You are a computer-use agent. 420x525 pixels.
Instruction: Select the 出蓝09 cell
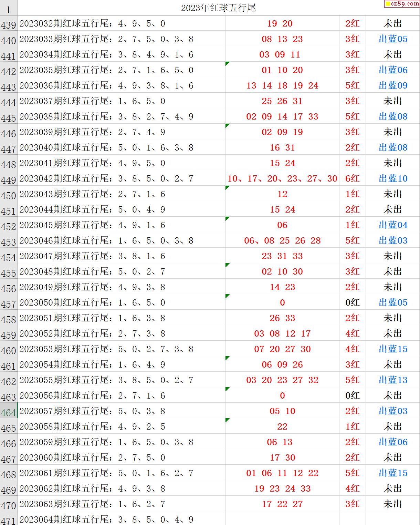coord(393,85)
